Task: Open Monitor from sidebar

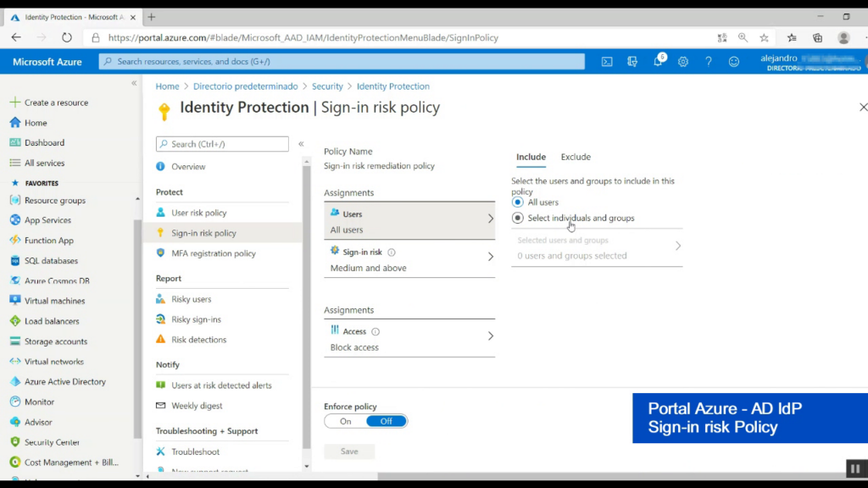Action: click(32, 402)
